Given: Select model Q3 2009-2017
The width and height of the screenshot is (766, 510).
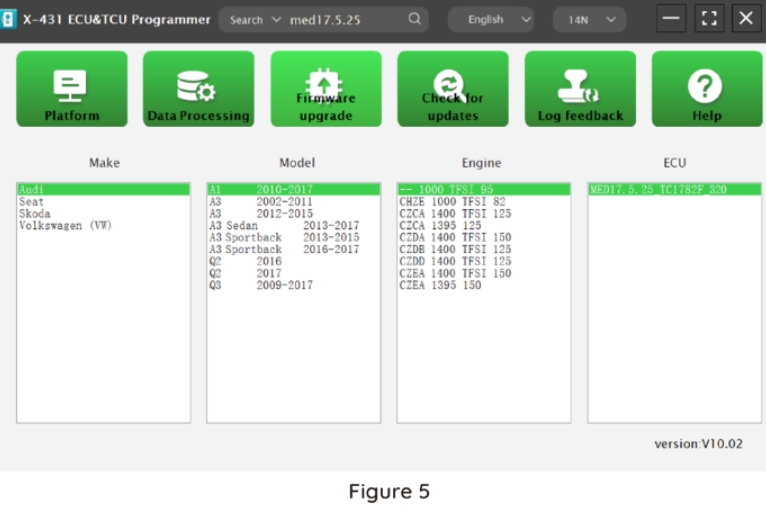Looking at the screenshot, I should [294, 285].
